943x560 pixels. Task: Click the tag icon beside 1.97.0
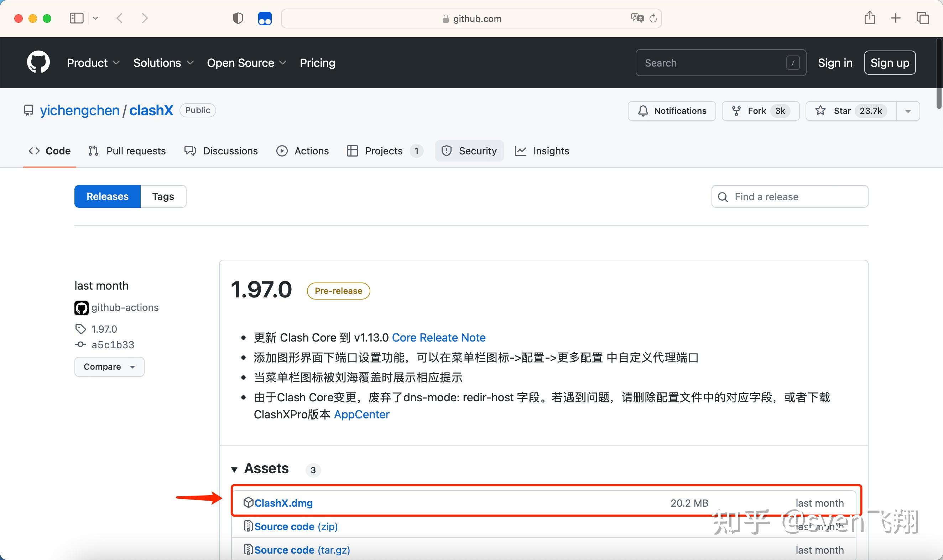[x=81, y=329]
